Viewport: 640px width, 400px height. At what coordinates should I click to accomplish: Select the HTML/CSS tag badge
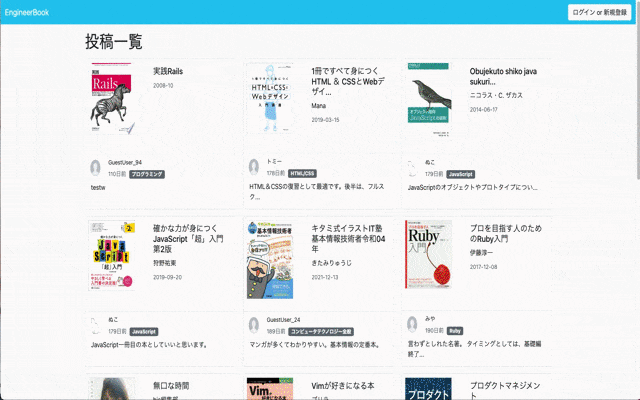coord(302,173)
